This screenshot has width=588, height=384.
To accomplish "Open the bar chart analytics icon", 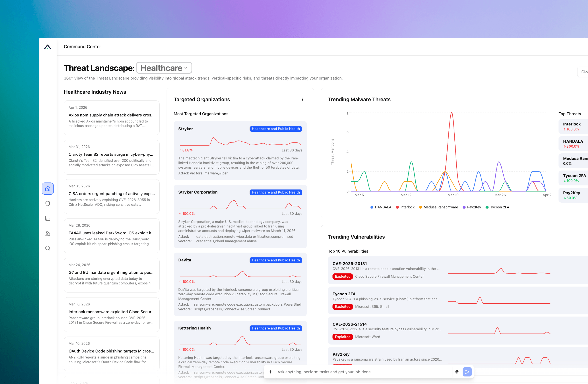I will (48, 218).
